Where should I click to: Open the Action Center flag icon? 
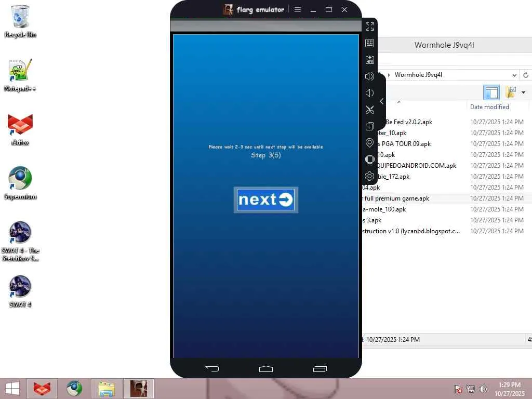click(x=458, y=389)
